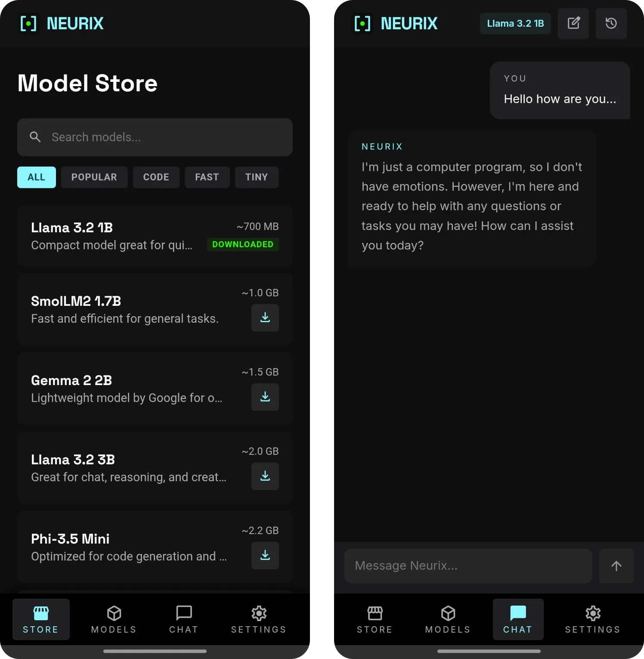Viewport: 644px width, 659px height.
Task: Click 'Great for chat, reasoning' description
Action: pos(129,477)
